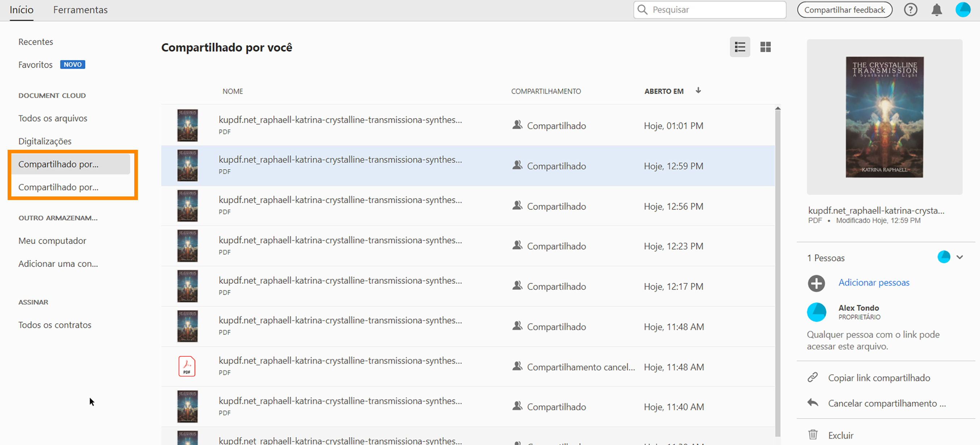
Task: Click the Adicionar pessoas link
Action: pos(874,283)
